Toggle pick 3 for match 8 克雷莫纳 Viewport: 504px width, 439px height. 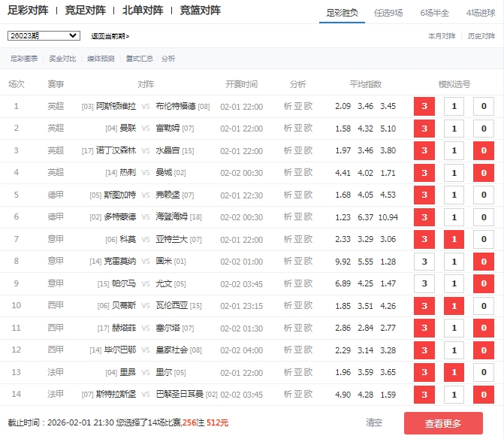pyautogui.click(x=424, y=262)
